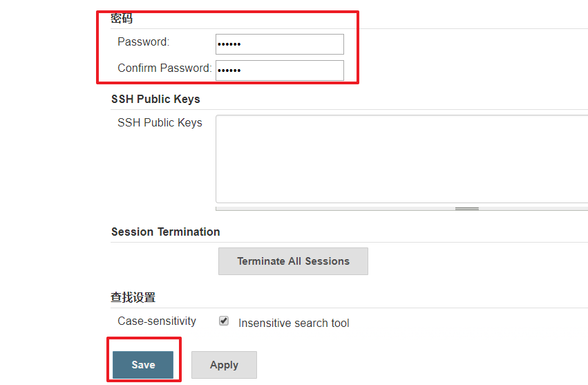Screen dimensions: 588x385
Task: Click Terminate All Sessions button
Action: tap(293, 261)
